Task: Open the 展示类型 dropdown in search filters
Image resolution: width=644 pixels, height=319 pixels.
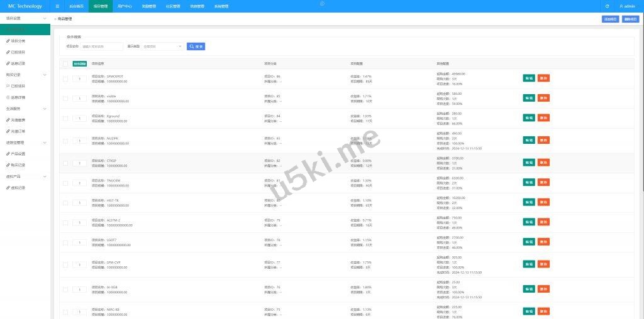Action: coord(162,46)
